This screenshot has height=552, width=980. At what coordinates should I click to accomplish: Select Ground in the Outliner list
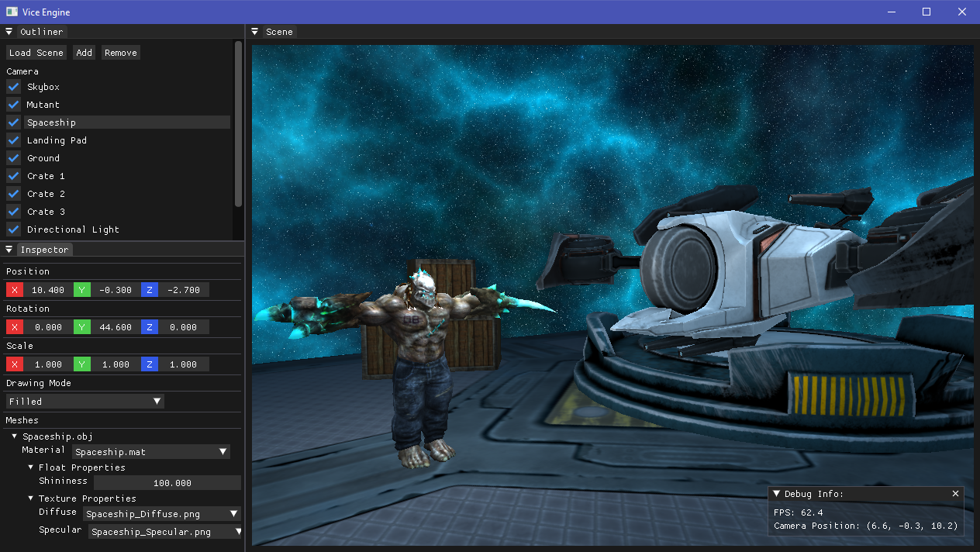(x=127, y=158)
